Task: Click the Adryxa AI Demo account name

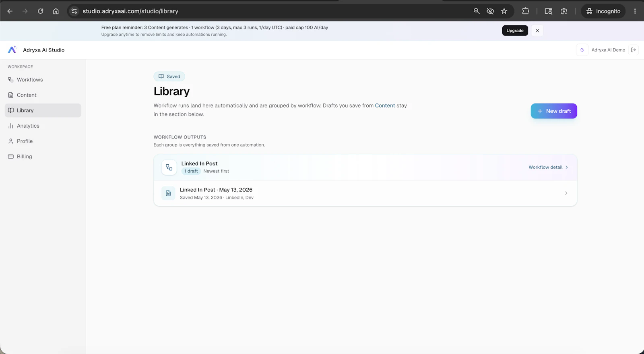Action: 608,50
